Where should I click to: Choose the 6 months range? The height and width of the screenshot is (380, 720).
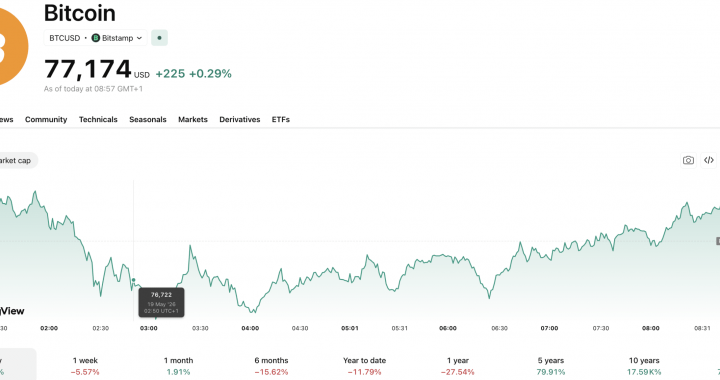coord(271,366)
